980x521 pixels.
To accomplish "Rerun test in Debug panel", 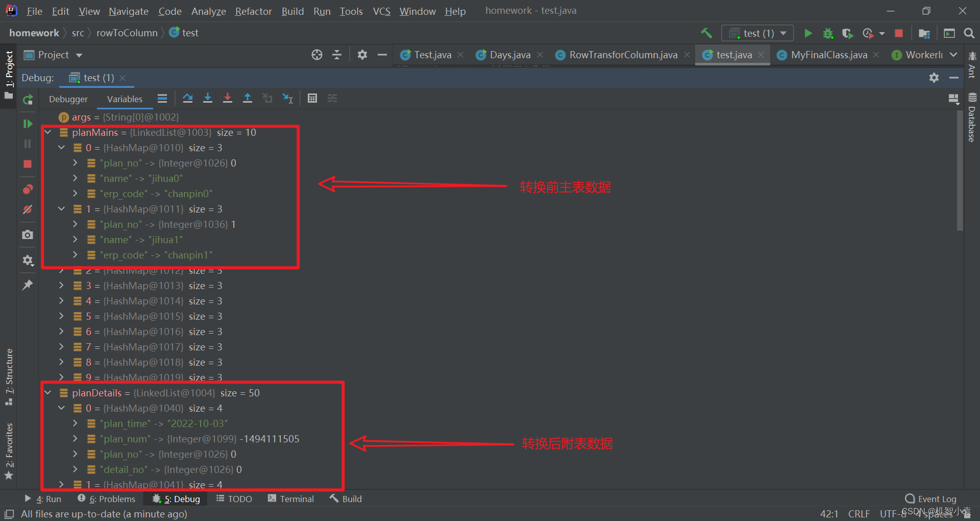I will tap(28, 100).
